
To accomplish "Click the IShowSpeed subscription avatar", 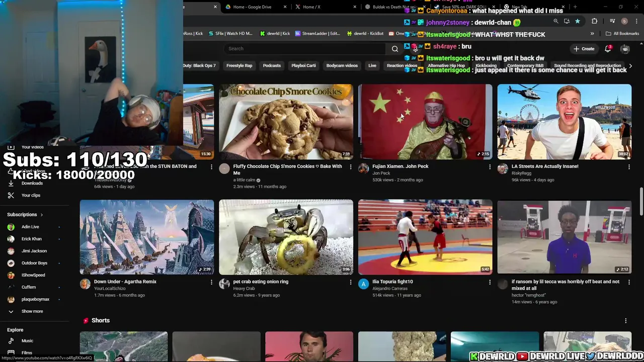I will [x=11, y=275].
